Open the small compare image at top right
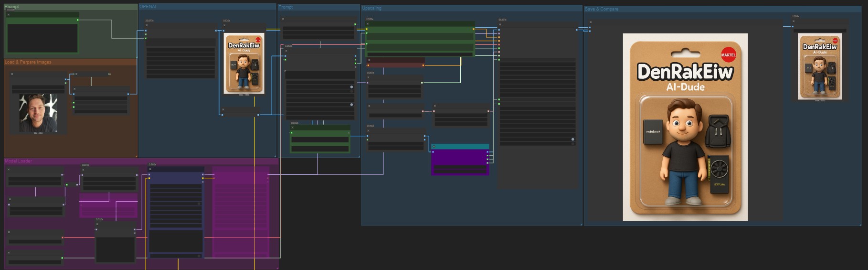This screenshot has height=270, width=868. [820, 67]
